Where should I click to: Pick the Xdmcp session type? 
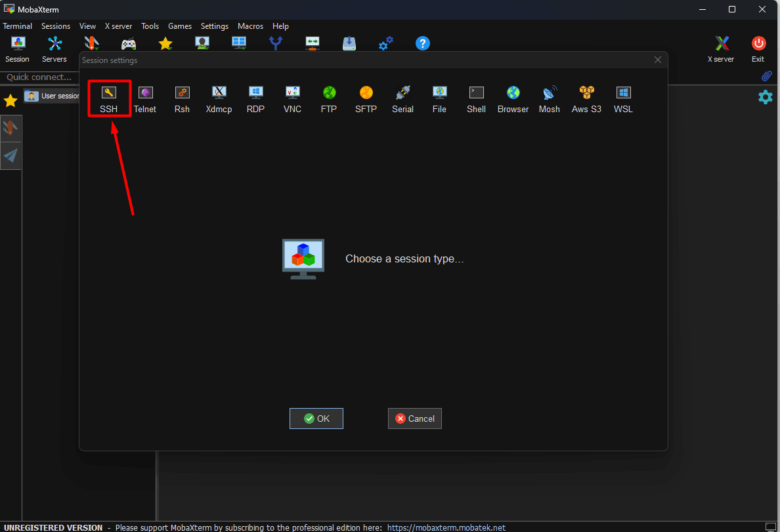point(219,99)
